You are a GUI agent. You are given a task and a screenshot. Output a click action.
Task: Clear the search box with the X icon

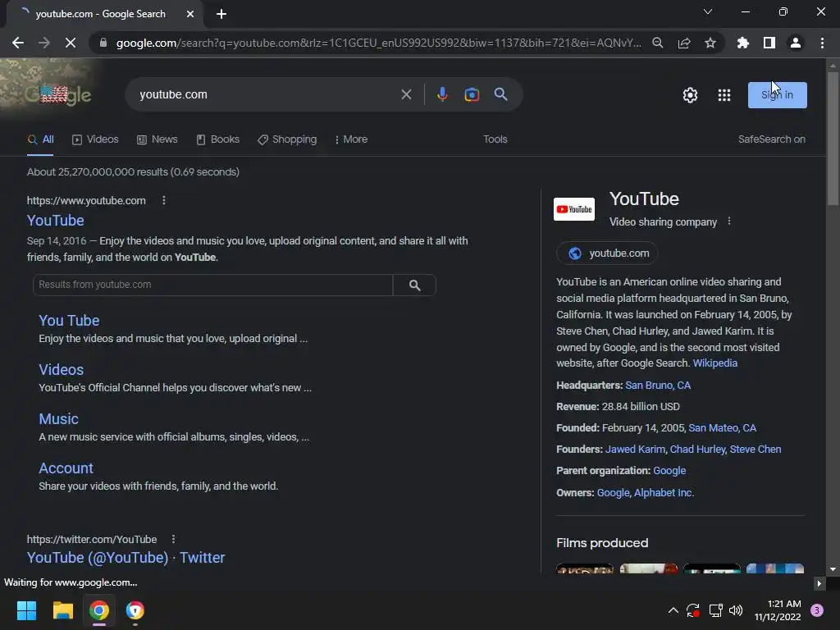pyautogui.click(x=406, y=94)
